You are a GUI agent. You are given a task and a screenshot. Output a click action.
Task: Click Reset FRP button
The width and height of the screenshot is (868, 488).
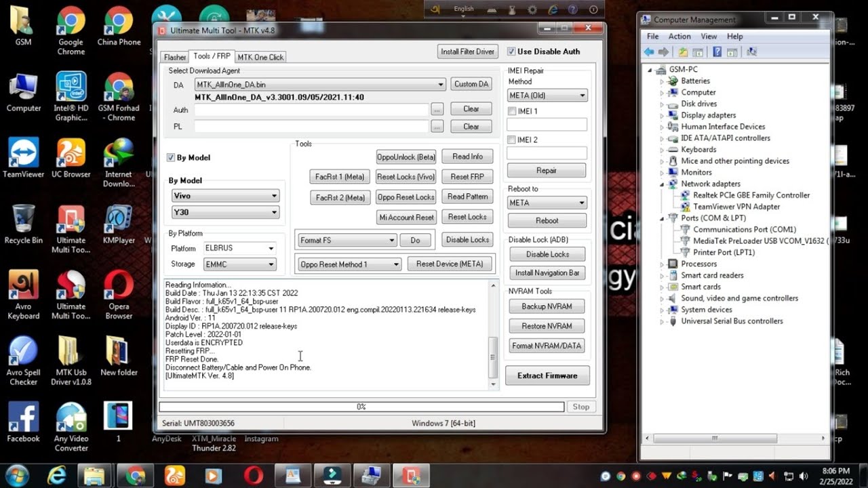pos(467,177)
